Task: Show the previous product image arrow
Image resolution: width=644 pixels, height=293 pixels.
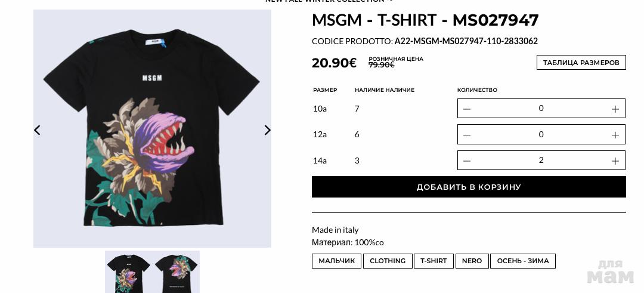Action: (37, 130)
